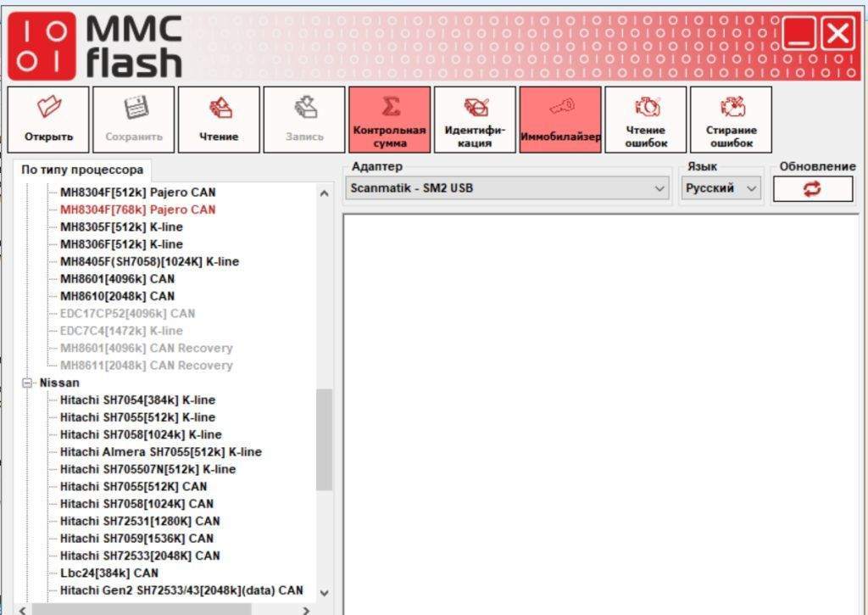Switch to По типу процессора tab
Viewport: 868px width, 615px height.
[82, 170]
